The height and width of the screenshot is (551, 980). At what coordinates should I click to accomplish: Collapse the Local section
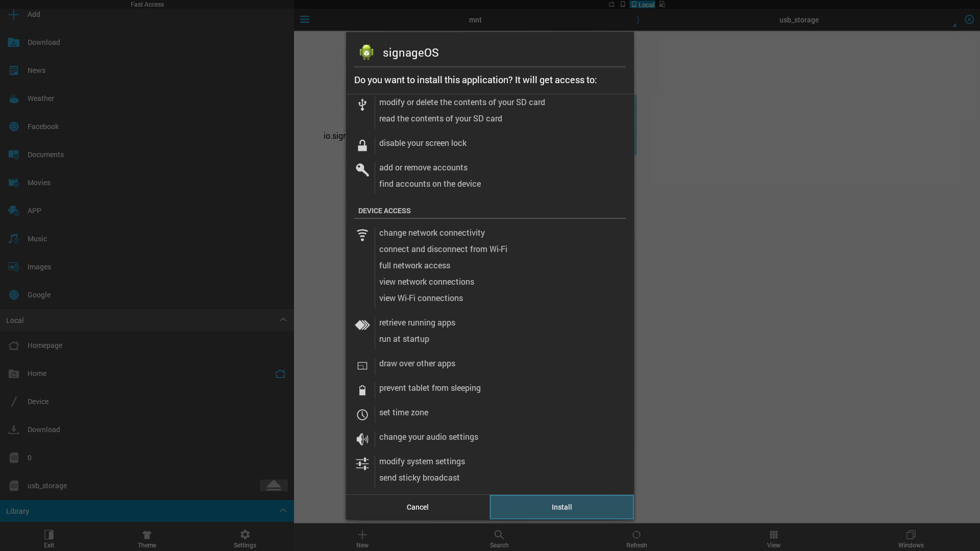283,320
